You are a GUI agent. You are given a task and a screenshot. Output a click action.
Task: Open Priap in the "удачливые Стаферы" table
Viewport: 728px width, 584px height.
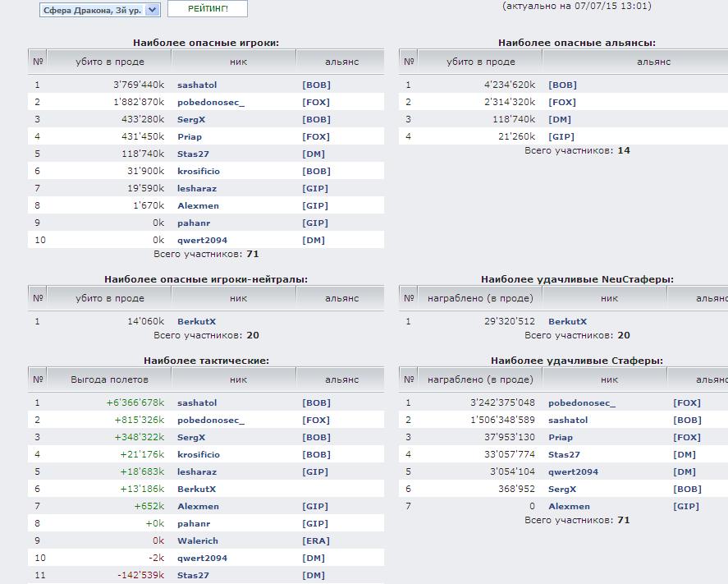pos(561,438)
